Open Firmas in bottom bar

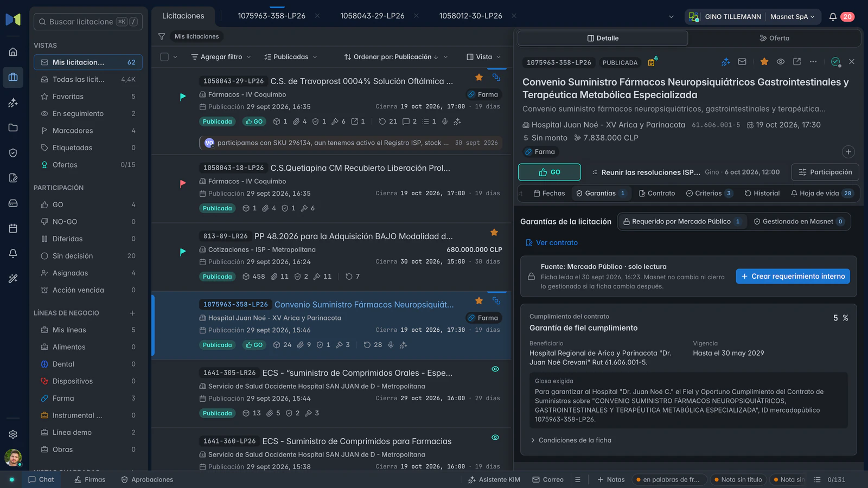[x=90, y=479]
